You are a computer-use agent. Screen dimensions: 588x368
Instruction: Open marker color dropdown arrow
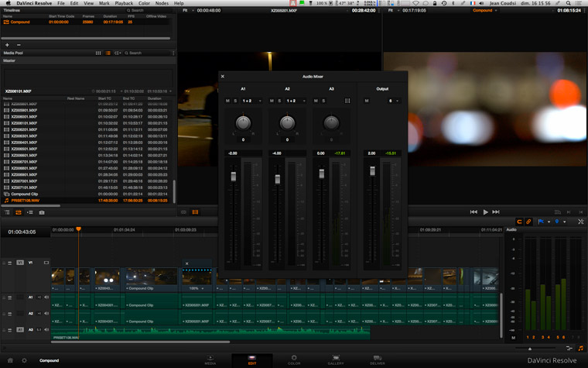(x=564, y=222)
